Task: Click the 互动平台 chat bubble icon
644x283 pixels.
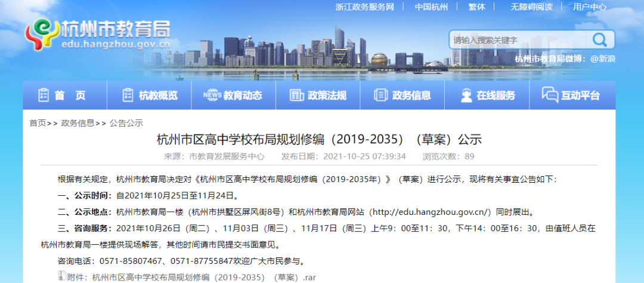Action: [550, 95]
